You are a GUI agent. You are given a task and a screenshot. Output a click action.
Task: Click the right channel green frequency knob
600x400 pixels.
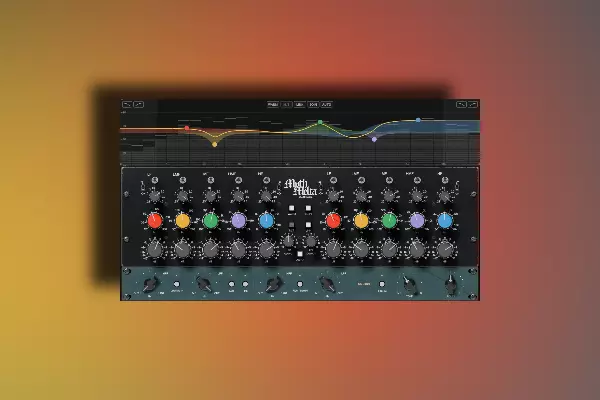[389, 221]
